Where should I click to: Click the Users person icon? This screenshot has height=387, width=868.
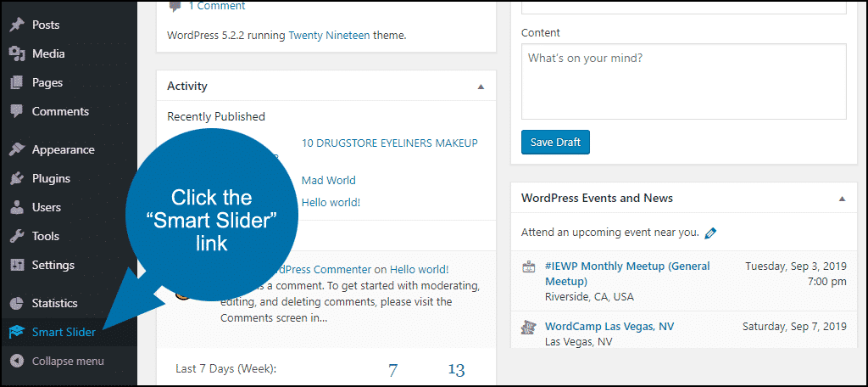[17, 207]
